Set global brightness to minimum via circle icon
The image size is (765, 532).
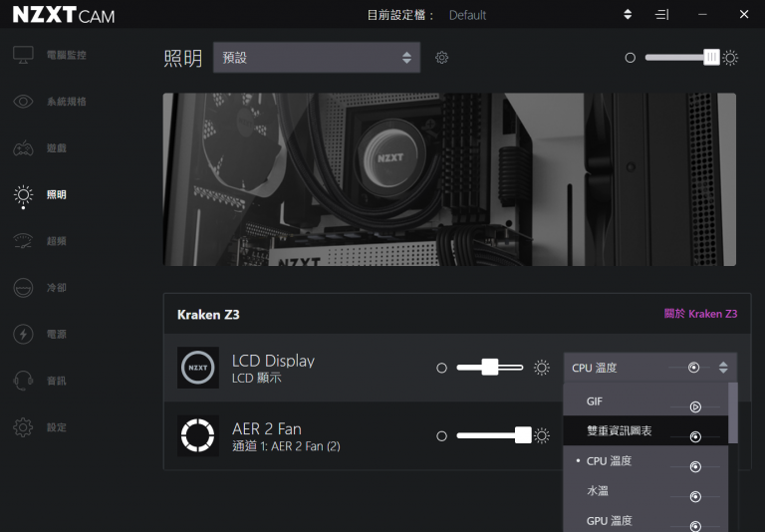[631, 58]
